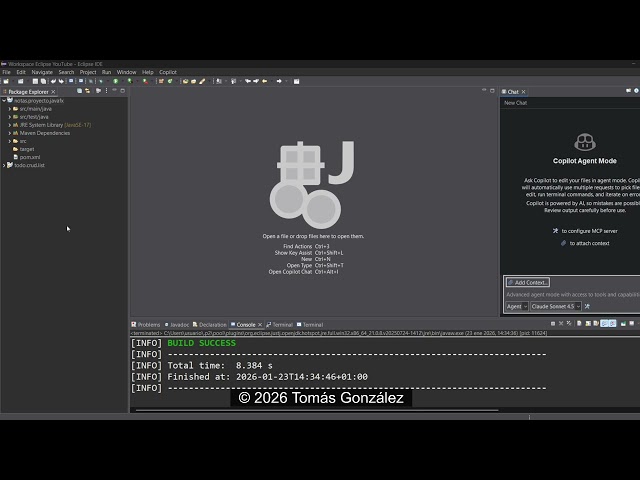Minimize the editor area icon
The width and height of the screenshot is (640, 480).
[484, 90]
